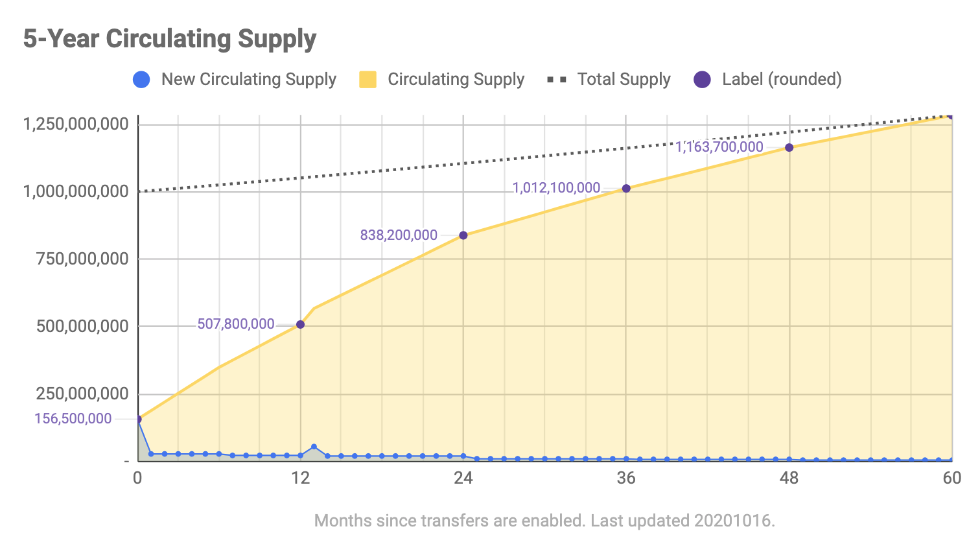
Task: Click the purple Label (rounded) legend dot
Action: (702, 80)
